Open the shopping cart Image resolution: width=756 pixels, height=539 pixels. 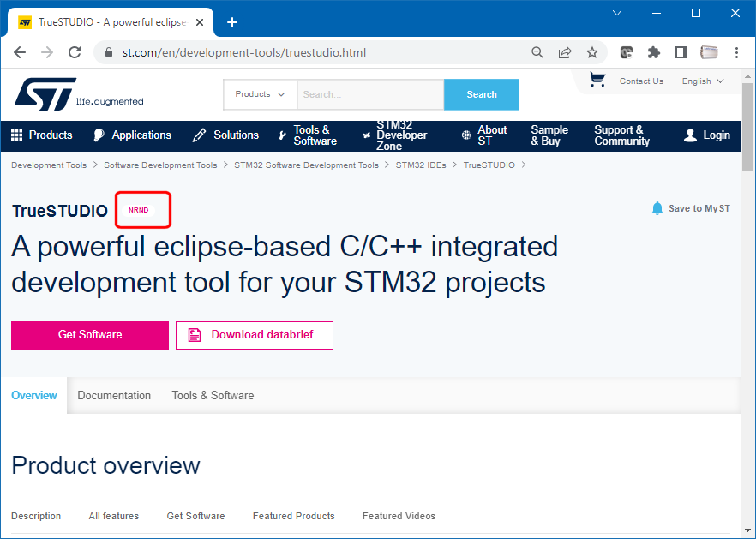tap(597, 80)
